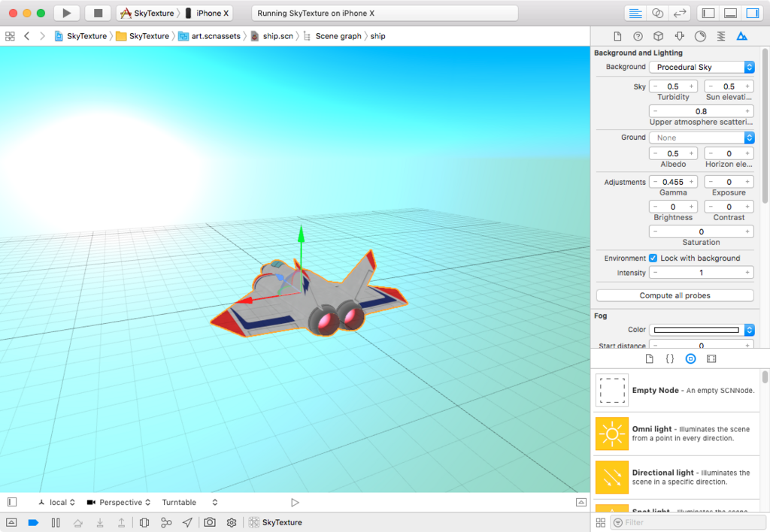770x532 pixels.
Task: Show the Code Snippet library
Action: point(670,358)
